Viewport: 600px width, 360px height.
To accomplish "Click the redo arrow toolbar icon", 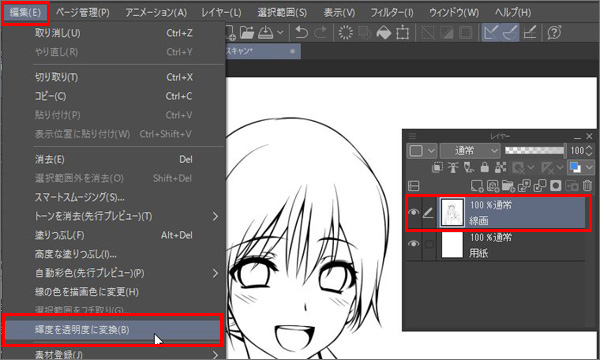I will (320, 33).
